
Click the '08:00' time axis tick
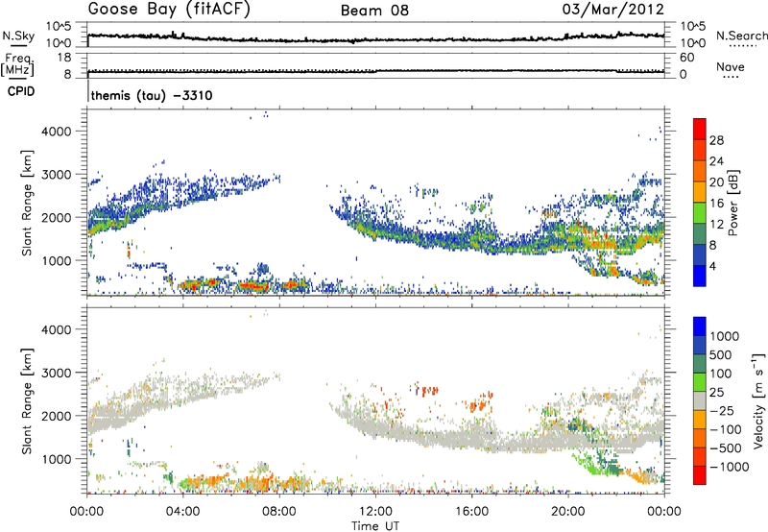279,512
